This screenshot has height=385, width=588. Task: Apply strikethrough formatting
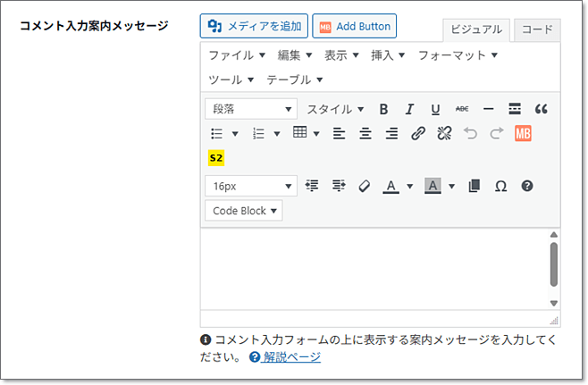tap(462, 109)
